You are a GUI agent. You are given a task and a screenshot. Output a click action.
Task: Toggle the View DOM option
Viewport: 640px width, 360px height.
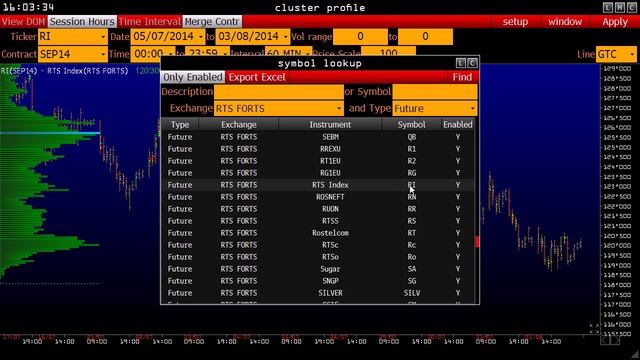point(23,22)
